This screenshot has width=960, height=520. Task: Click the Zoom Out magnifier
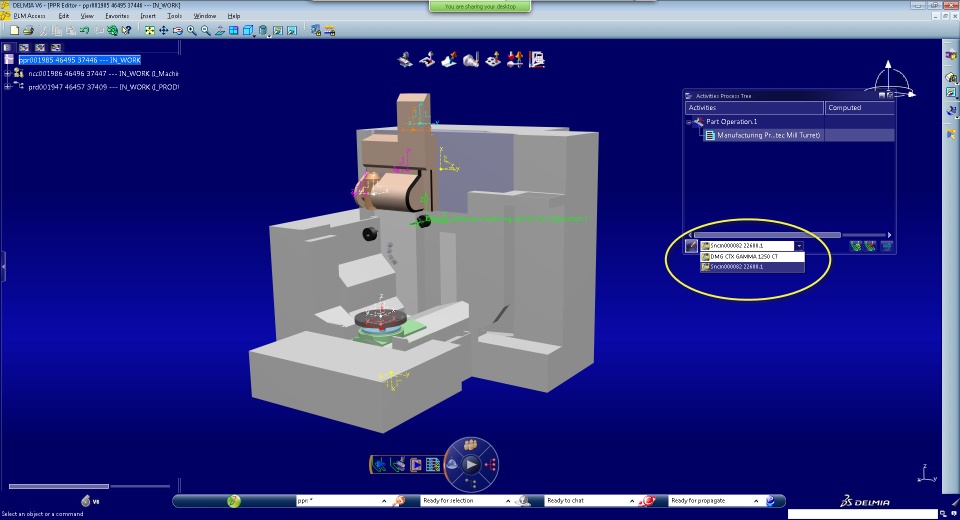pyautogui.click(x=206, y=30)
